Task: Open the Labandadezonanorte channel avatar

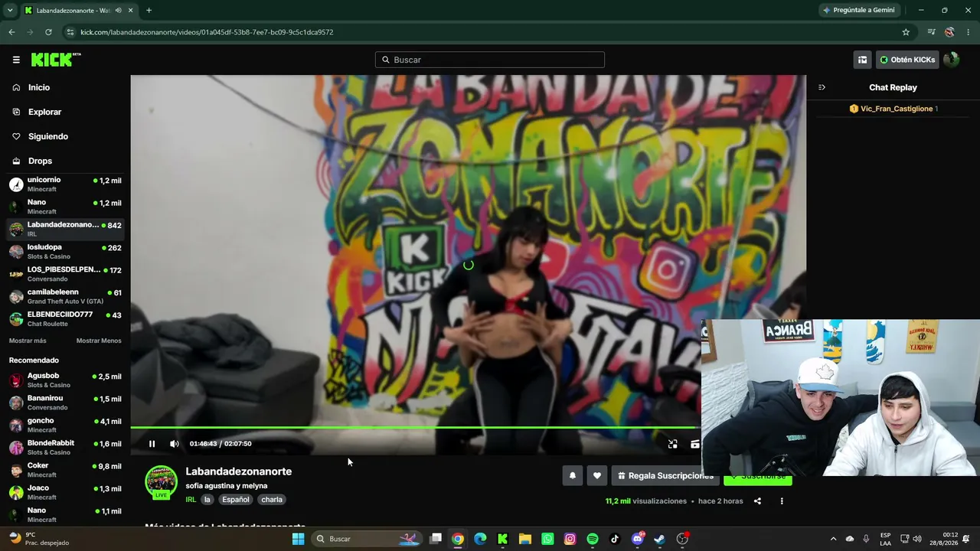Action: (161, 482)
